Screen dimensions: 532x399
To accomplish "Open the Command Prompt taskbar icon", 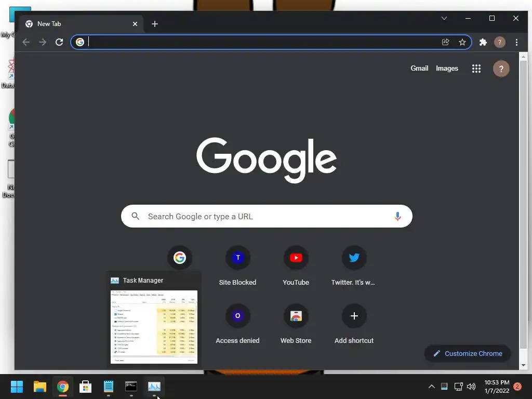I will coord(131,387).
